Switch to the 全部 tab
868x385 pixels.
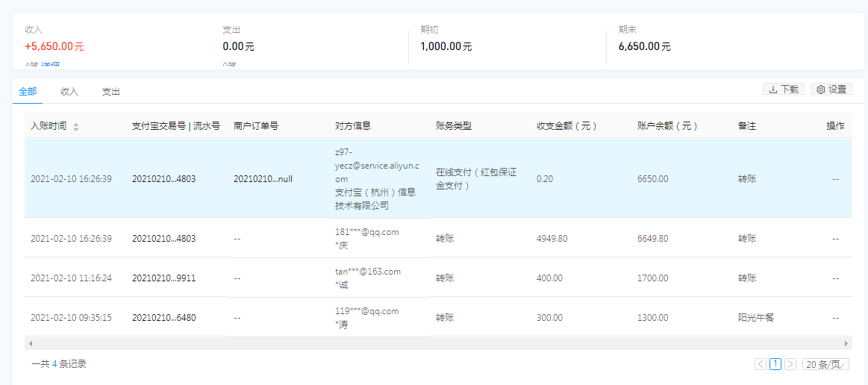[x=28, y=91]
